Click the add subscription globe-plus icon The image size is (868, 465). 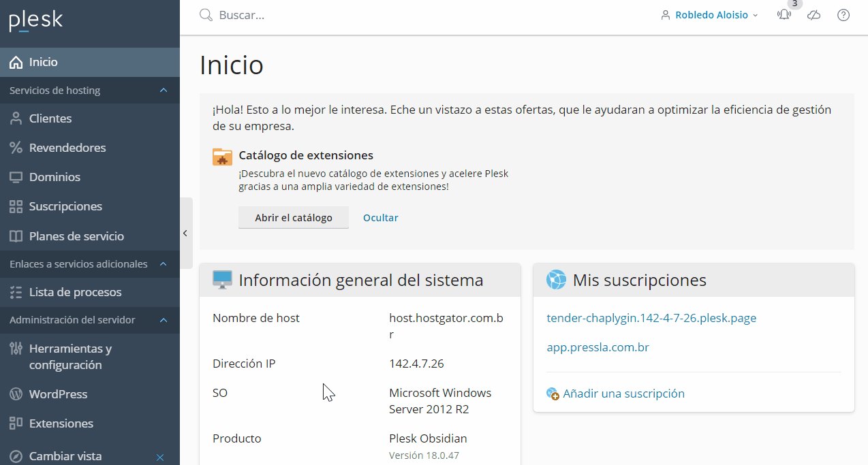tap(553, 394)
